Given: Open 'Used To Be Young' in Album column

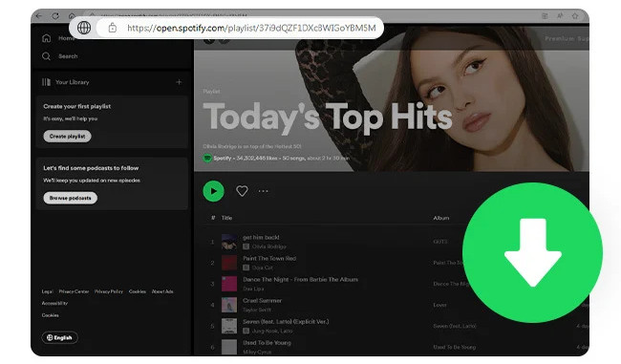Looking at the screenshot, I should 454,347.
